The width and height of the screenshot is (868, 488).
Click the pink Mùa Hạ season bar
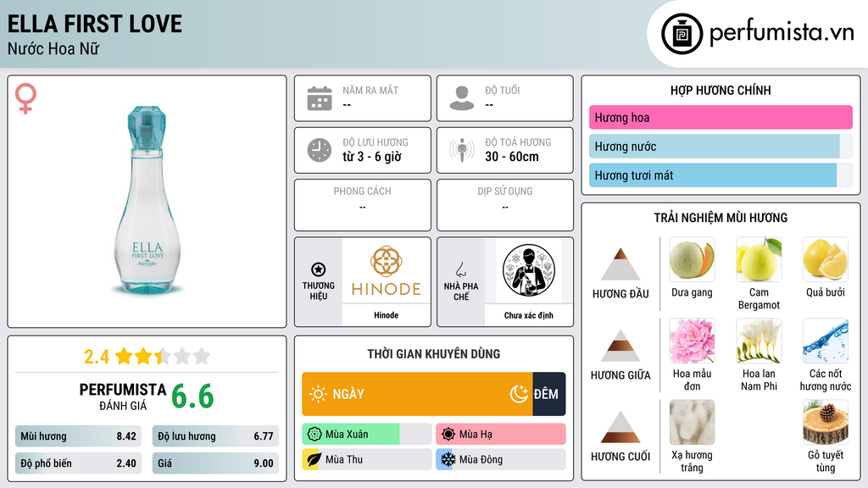[501, 435]
